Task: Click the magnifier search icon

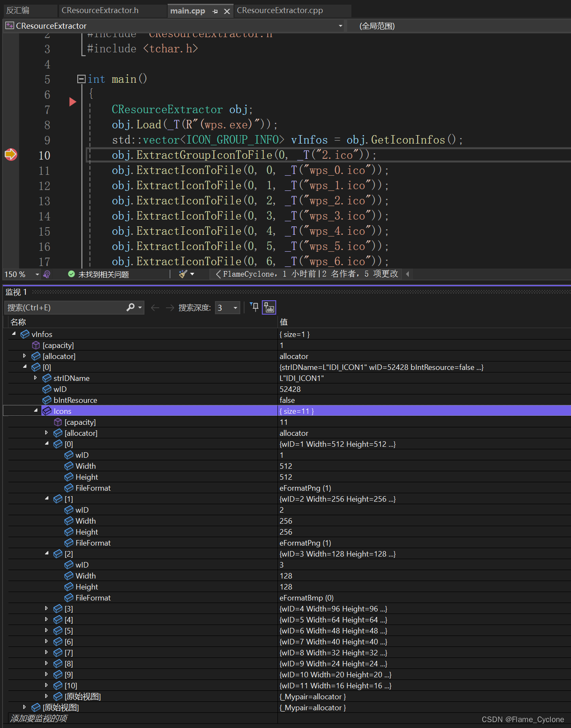Action: [131, 307]
